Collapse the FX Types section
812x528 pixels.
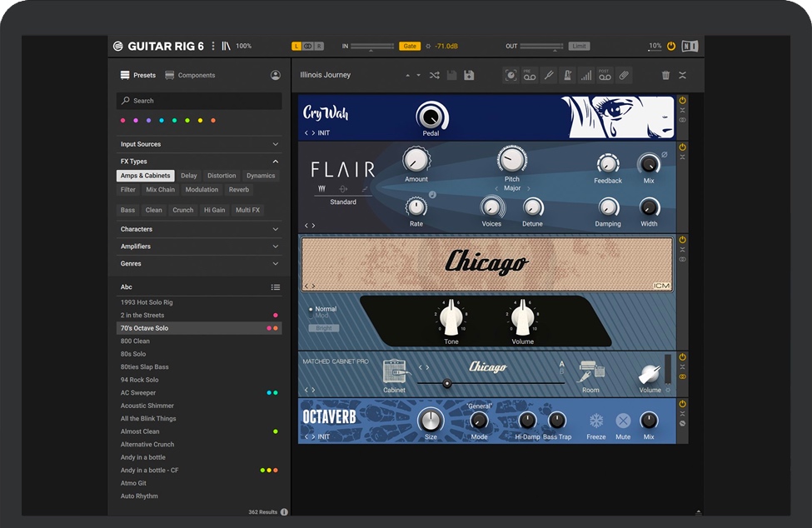point(276,162)
